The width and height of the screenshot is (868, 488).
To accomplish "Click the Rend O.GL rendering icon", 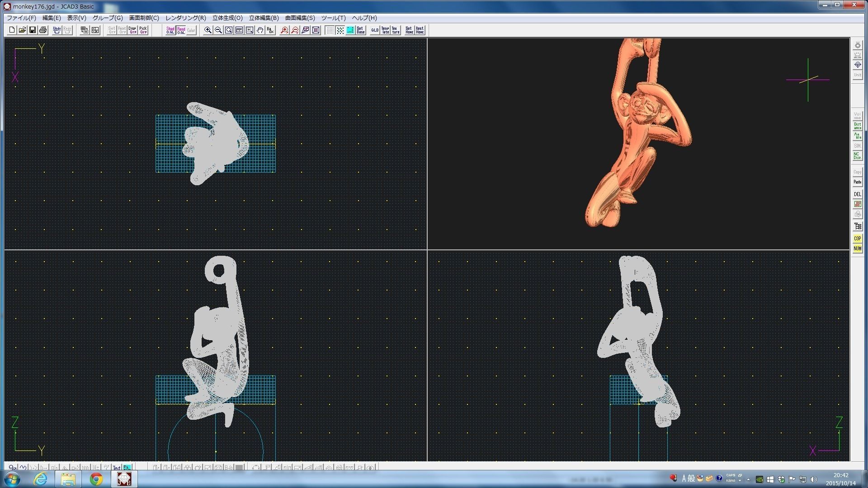I will pyautogui.click(x=181, y=30).
